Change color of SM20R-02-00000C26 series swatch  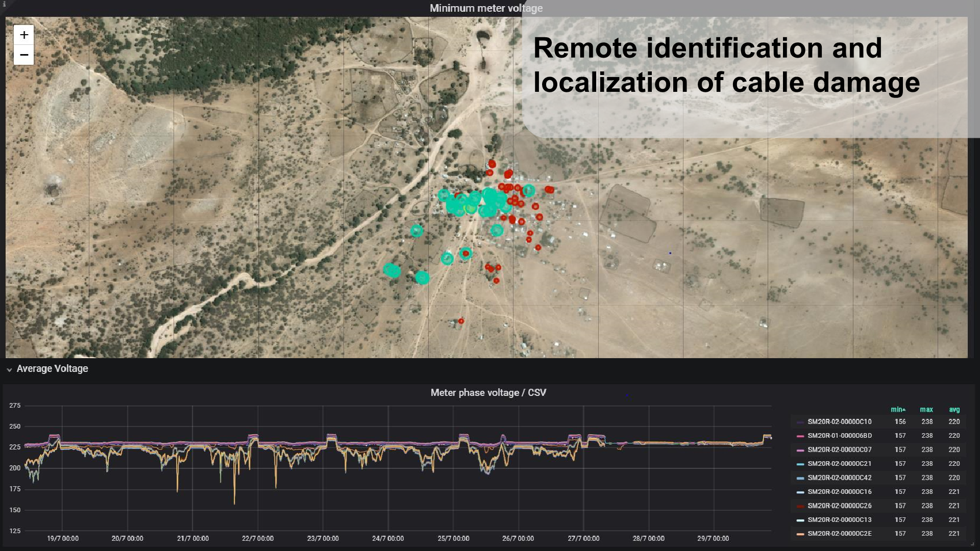point(800,506)
